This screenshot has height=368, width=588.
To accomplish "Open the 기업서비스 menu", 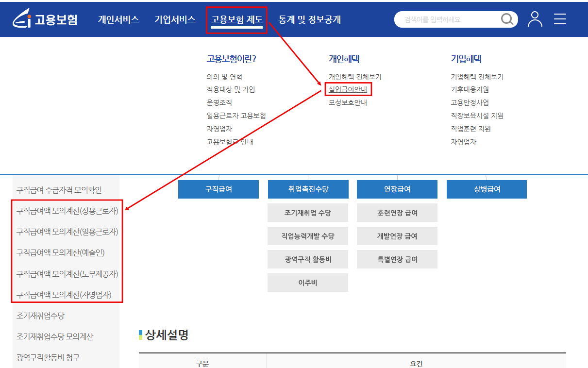I will click(x=175, y=19).
